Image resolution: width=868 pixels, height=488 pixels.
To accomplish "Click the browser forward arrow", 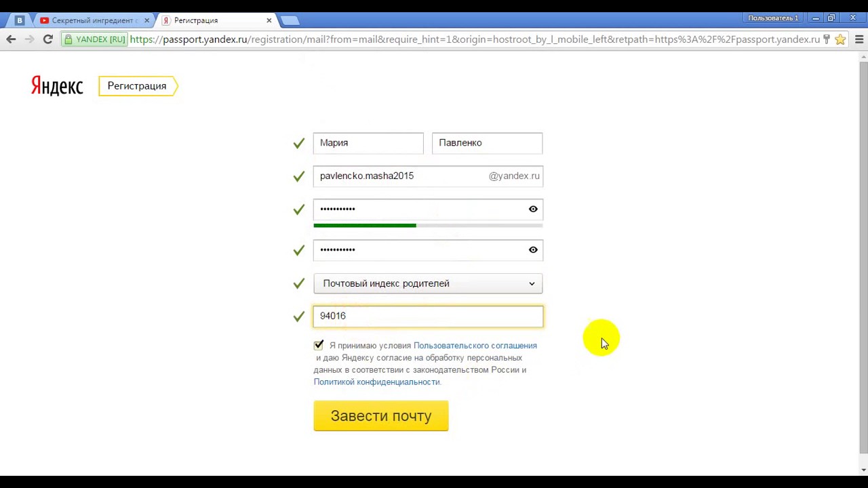I will (x=29, y=39).
